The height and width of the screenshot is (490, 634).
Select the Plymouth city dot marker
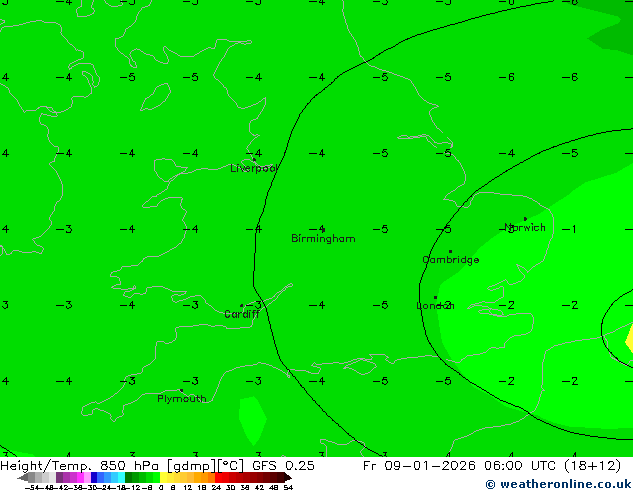(181, 391)
